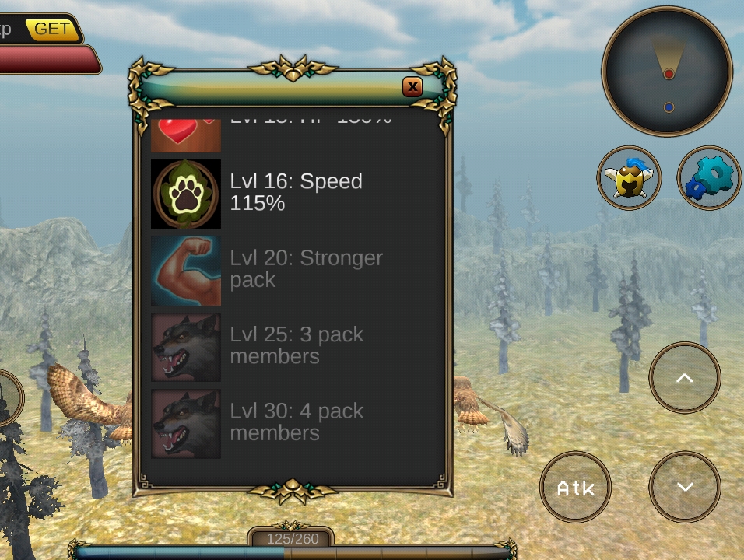744x560 pixels.
Task: Select the wolf icon for 4 pack members
Action: (186, 424)
